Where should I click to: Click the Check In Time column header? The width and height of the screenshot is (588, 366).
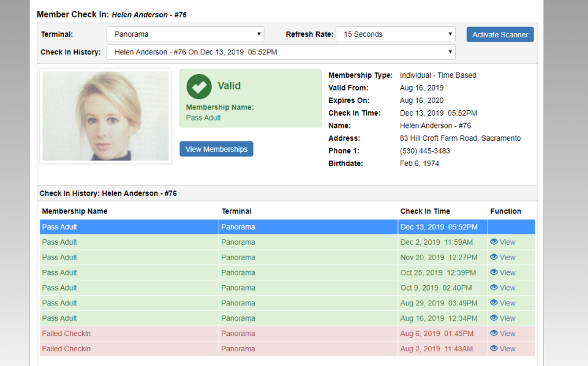425,211
